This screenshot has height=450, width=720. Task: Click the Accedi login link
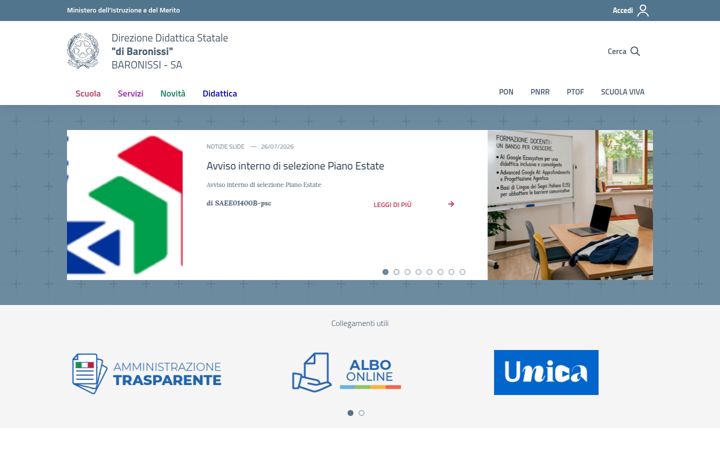623,10
